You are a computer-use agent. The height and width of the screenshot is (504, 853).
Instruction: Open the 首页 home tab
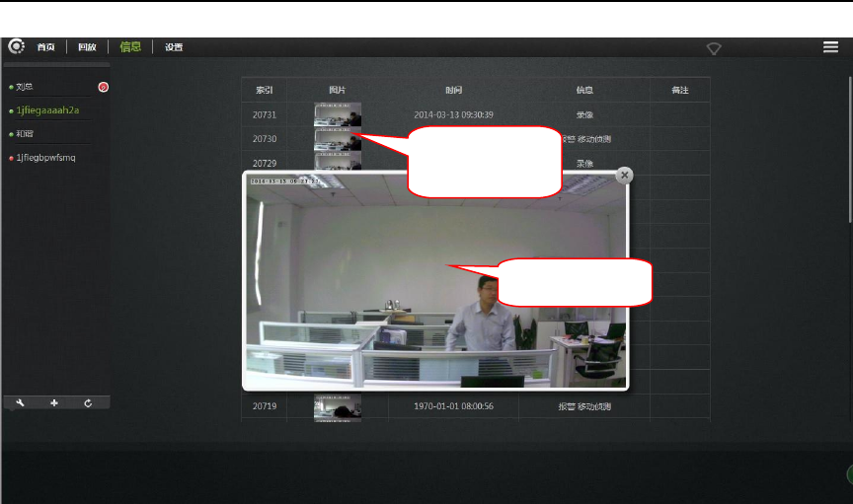click(x=45, y=47)
